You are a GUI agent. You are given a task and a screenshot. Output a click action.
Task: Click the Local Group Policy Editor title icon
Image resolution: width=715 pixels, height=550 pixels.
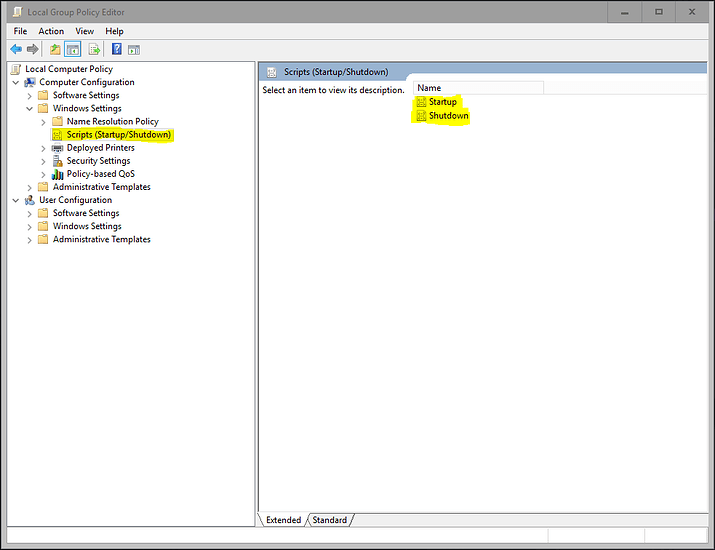click(x=18, y=12)
